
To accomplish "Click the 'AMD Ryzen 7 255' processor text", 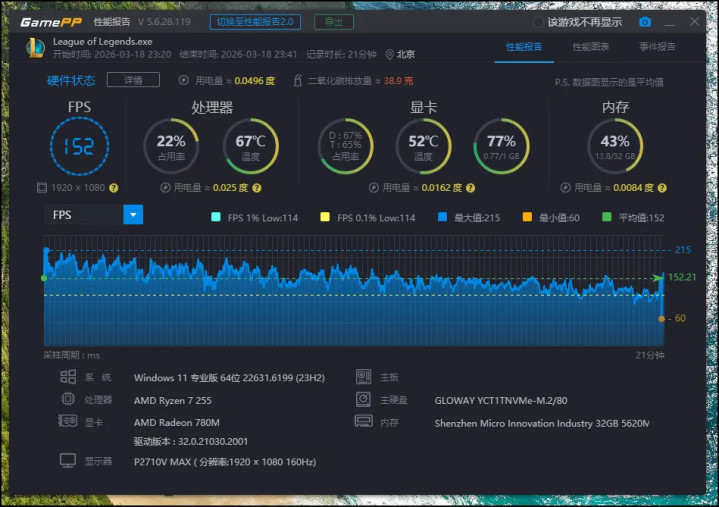I will pyautogui.click(x=172, y=400).
